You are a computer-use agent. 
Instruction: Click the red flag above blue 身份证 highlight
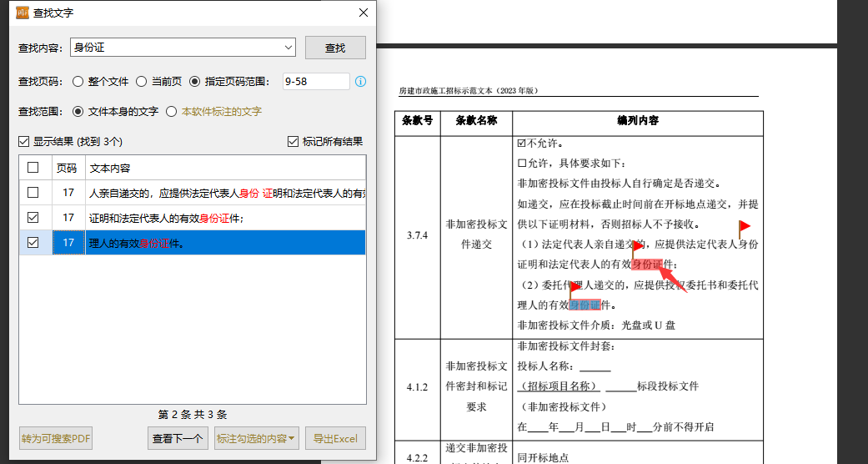pos(574,290)
